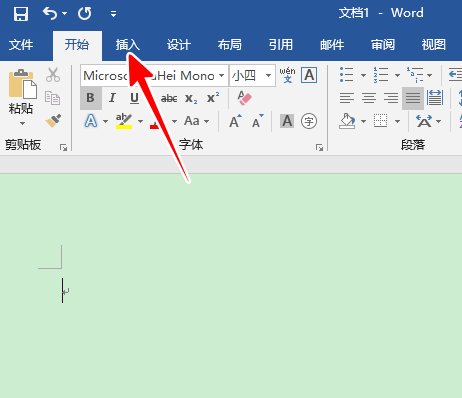Open the text effects dropdown arrow
462x398 pixels.
tap(105, 121)
